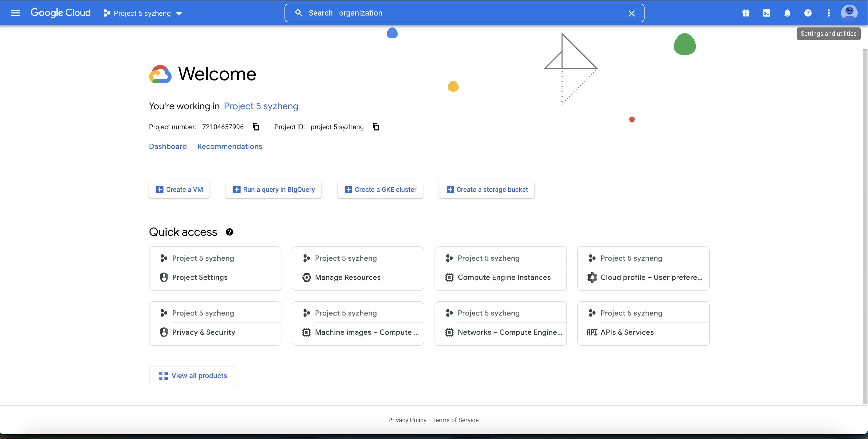Open Privacy & Security card
868x439 pixels.
(x=215, y=324)
